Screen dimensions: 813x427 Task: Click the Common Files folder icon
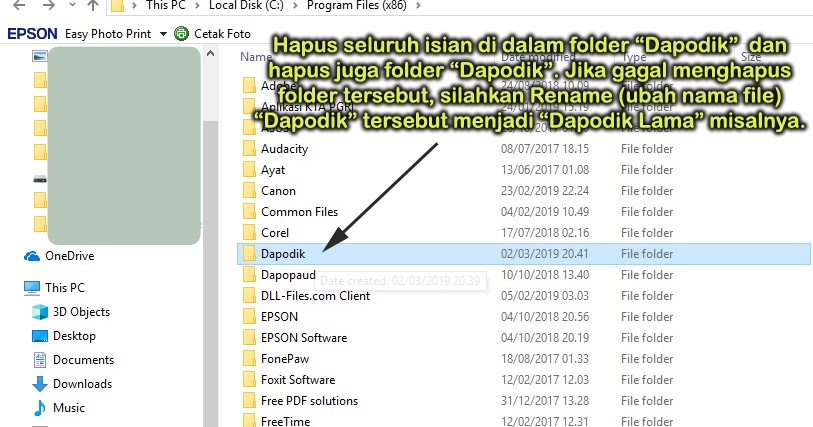(x=249, y=212)
